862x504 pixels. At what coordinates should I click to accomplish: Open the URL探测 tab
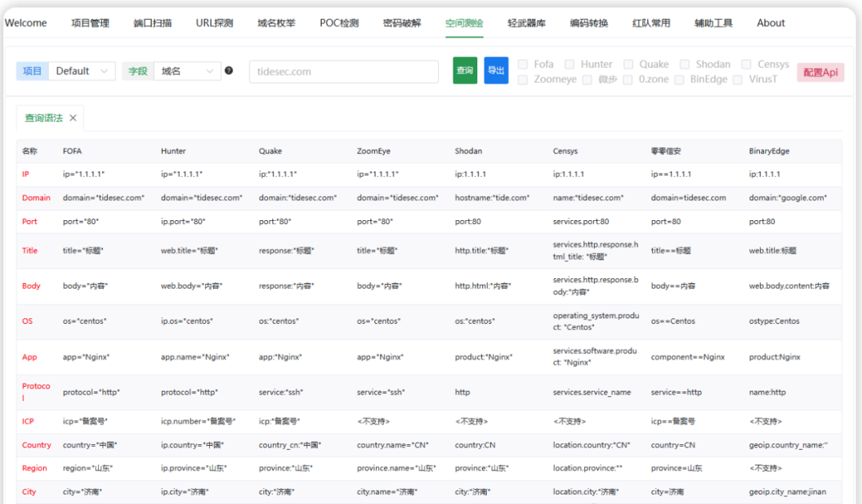coord(215,23)
